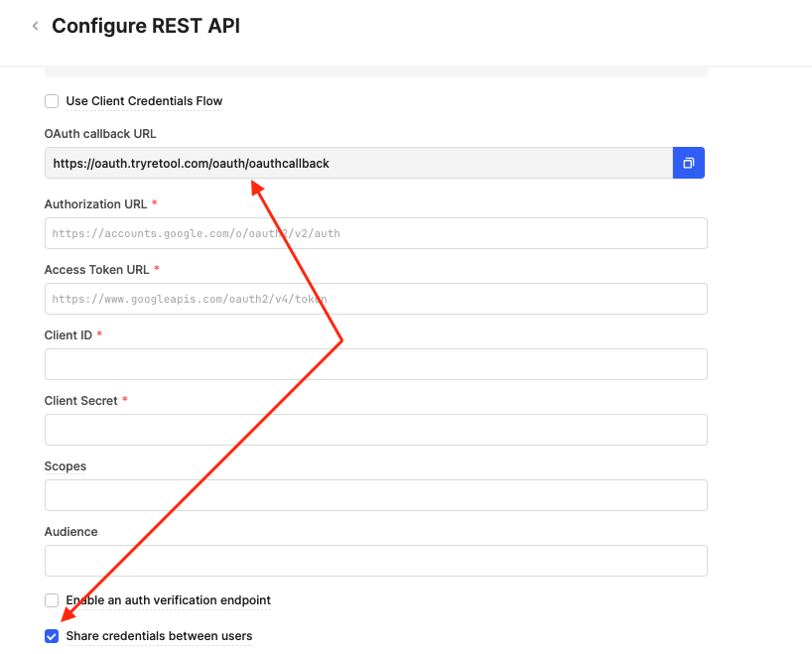Check Enable an auth verification endpoint box
Image resolution: width=812 pixels, height=654 pixels.
point(52,600)
